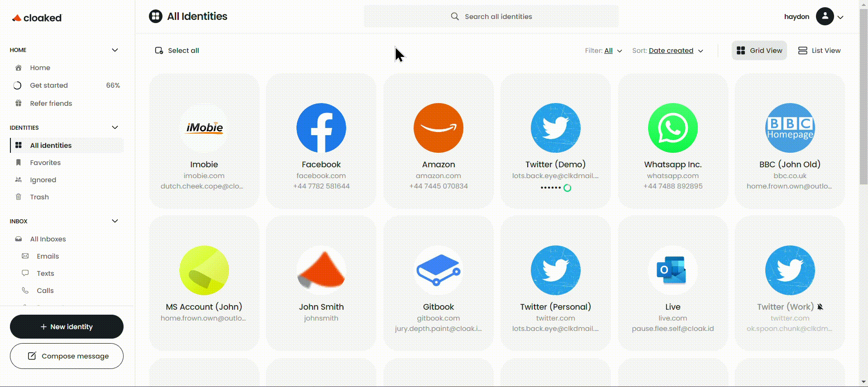868x387 pixels.
Task: Open the Whatsapp Inc. logo
Action: click(x=673, y=128)
